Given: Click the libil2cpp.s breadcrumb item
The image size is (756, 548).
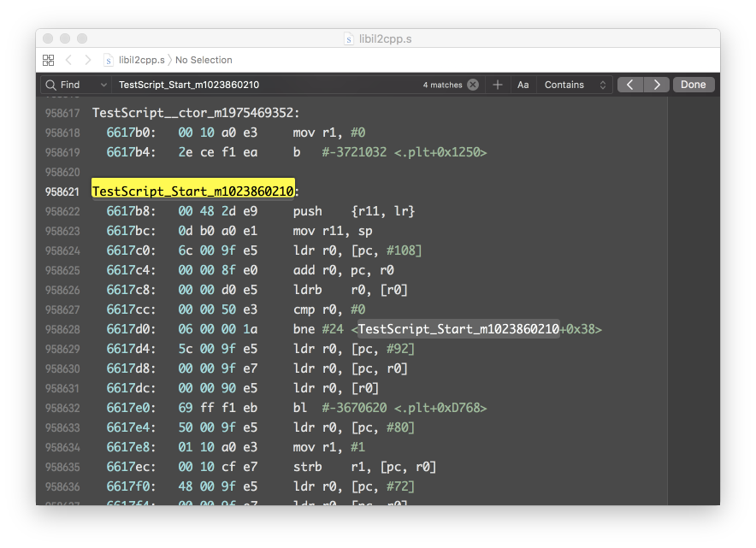Looking at the screenshot, I should (x=134, y=60).
